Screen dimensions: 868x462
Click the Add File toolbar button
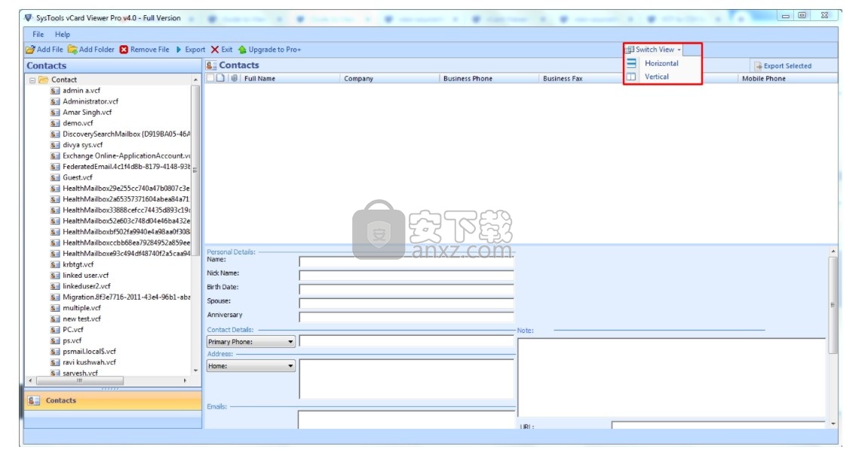pos(44,49)
